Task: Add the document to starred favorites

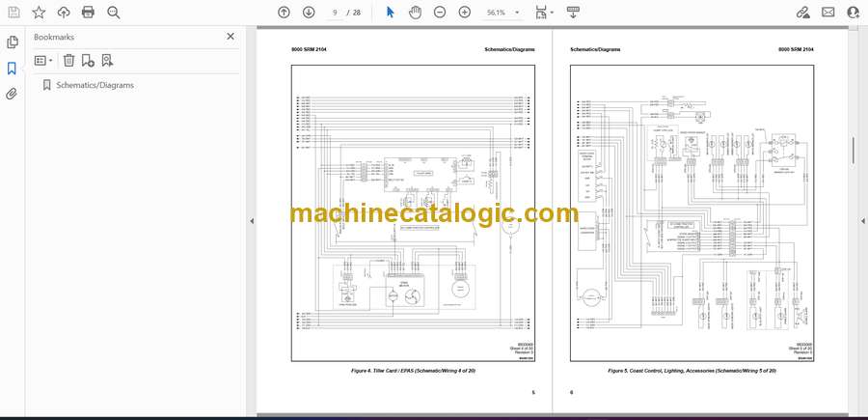Action: (x=39, y=13)
